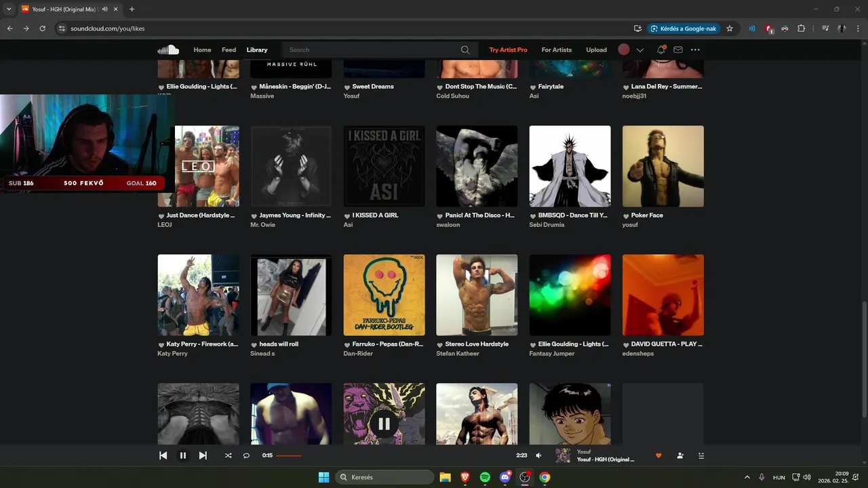This screenshot has width=868, height=488.
Task: Open the media control icon in Chrome toolbar
Action: (825, 28)
